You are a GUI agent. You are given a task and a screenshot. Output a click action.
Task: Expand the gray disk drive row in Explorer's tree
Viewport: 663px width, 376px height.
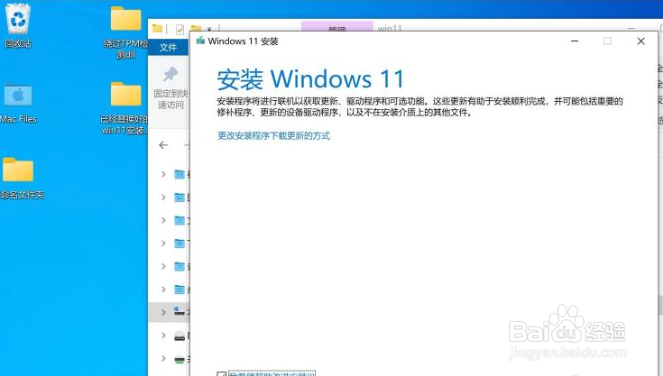tap(163, 335)
